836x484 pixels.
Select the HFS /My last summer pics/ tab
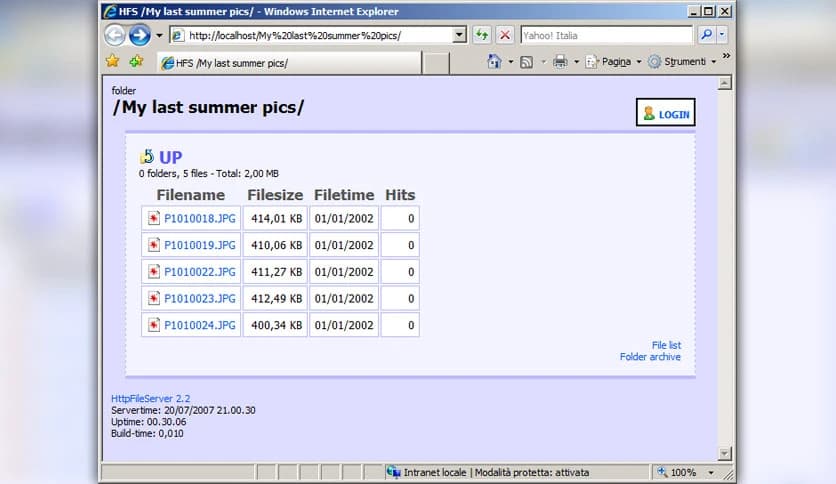288,63
